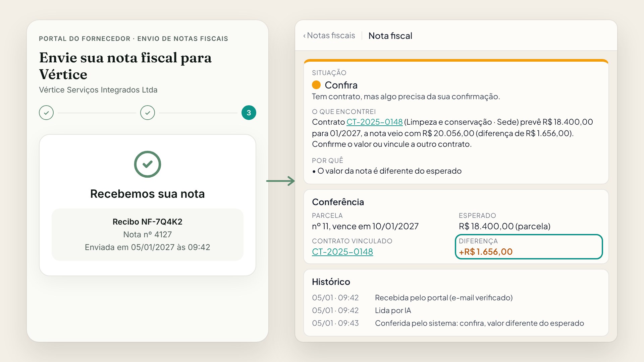Image resolution: width=644 pixels, height=362 pixels.
Task: Click the 05/01 · 09:43 timestamp in Histórico
Action: tap(335, 323)
